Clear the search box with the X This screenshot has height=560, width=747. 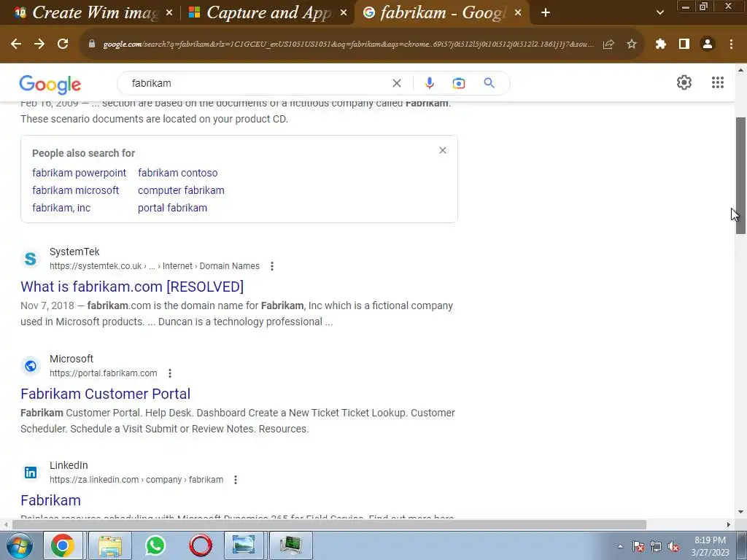(x=396, y=83)
